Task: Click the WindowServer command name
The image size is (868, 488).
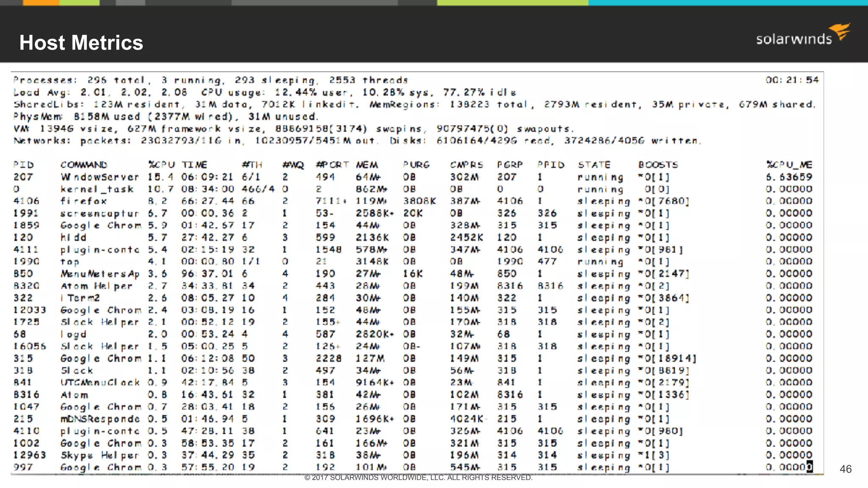Action: [x=100, y=177]
